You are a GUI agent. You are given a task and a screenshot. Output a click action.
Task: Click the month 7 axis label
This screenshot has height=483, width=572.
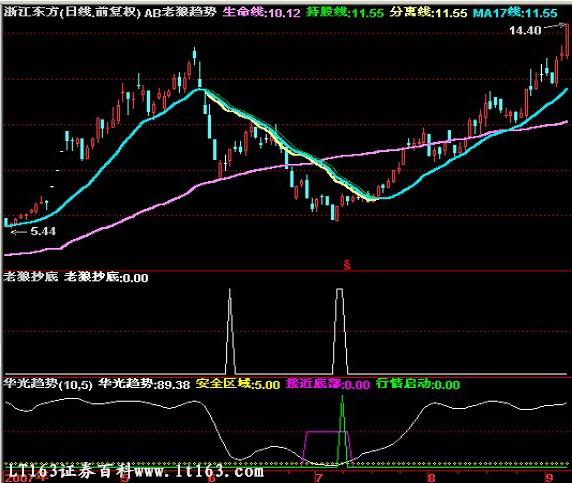(318, 478)
